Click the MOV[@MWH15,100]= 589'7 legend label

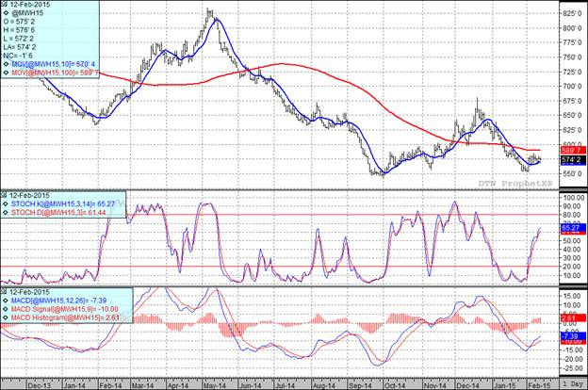(x=56, y=73)
